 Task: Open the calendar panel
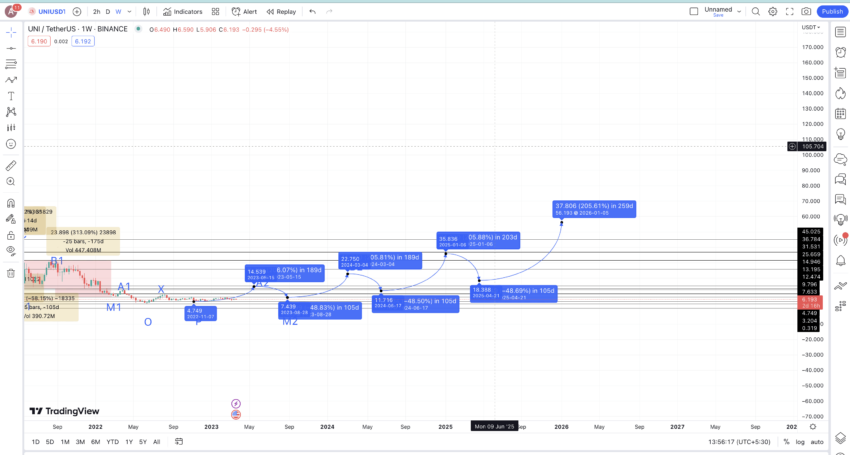point(840,114)
